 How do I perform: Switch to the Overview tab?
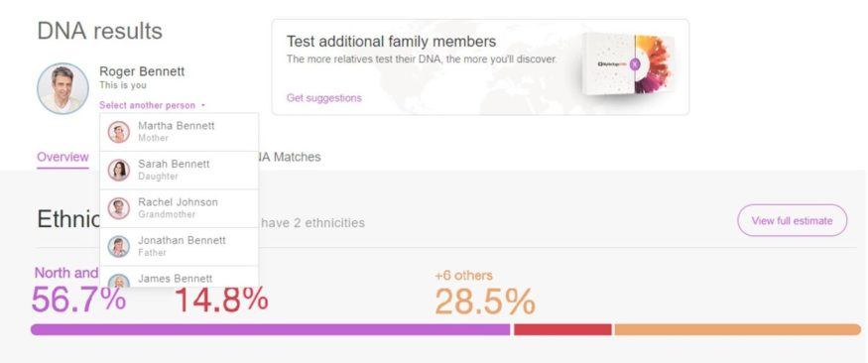(62, 157)
